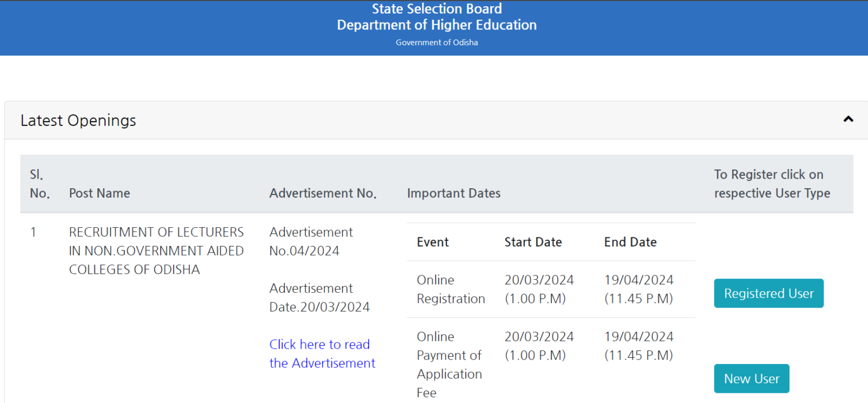Screen dimensions: 868x403
Task: Click the 'Start Date' table header
Action: (x=533, y=241)
